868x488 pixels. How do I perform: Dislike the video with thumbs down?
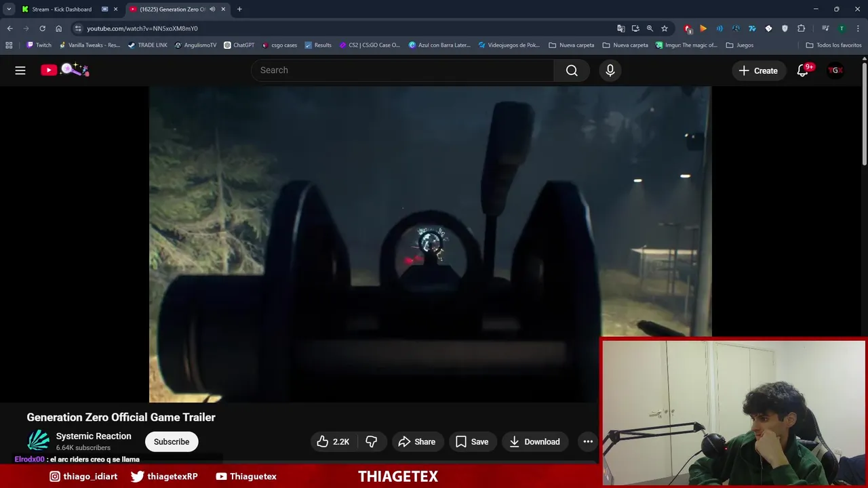coord(372,442)
